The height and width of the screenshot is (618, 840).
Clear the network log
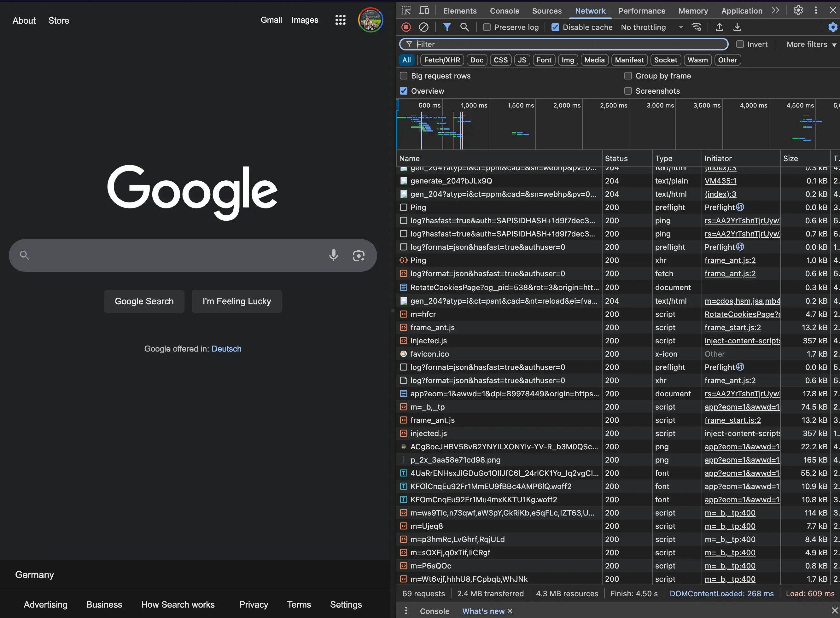424,27
